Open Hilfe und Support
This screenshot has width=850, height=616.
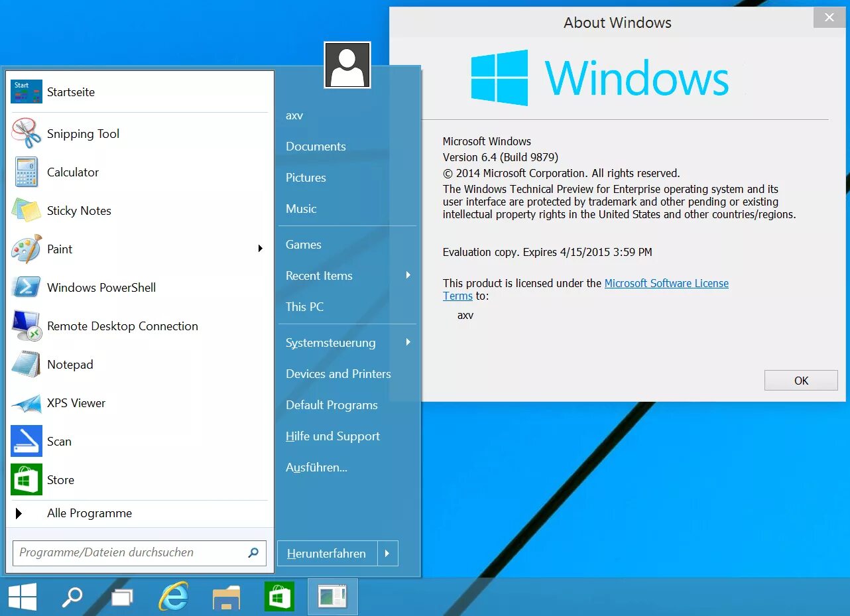332,436
